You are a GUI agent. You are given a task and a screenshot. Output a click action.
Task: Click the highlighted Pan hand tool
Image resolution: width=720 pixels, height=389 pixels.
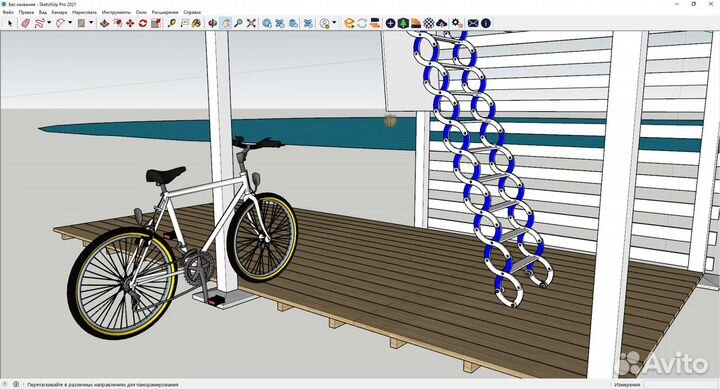point(225,23)
